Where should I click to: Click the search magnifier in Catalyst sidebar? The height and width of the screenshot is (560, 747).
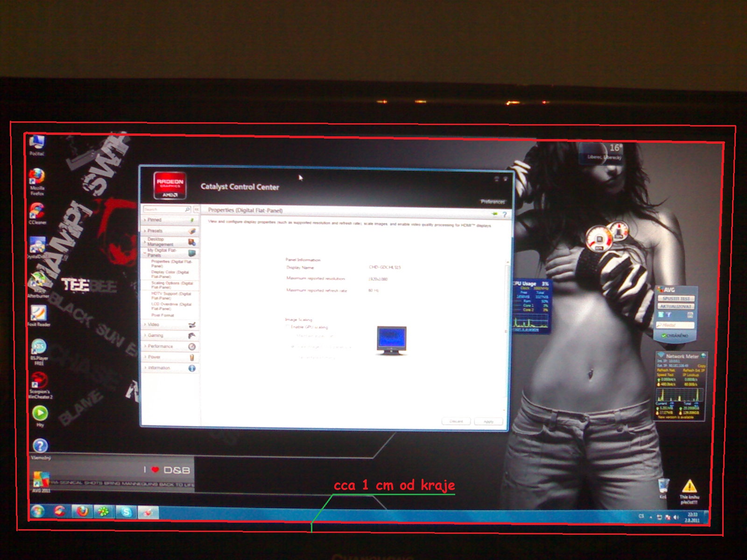pos(188,209)
